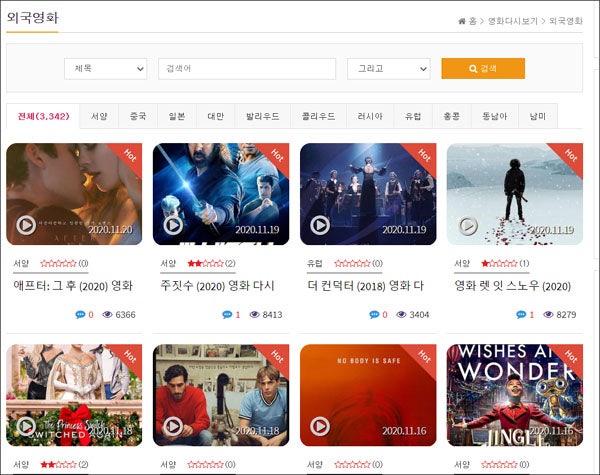Screen dimensions: 600x475
Task: Click the 검색어 search input
Action: click(x=247, y=69)
